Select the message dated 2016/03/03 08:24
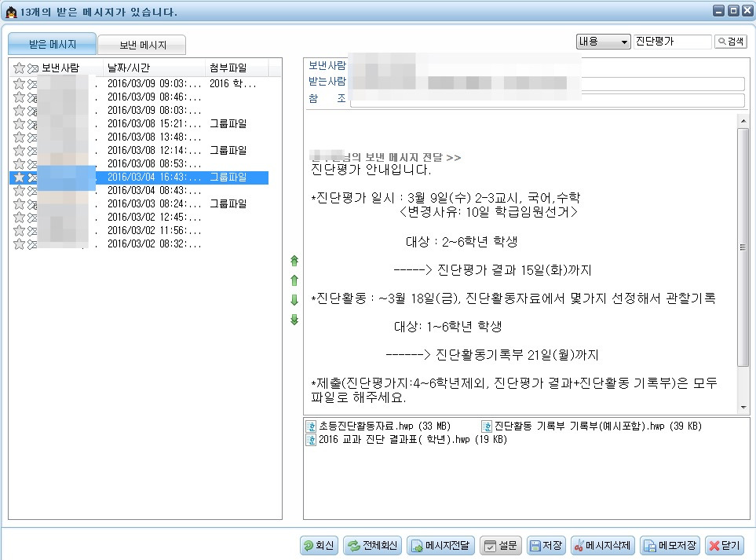Screen dimensions: 756x560 point(139,204)
